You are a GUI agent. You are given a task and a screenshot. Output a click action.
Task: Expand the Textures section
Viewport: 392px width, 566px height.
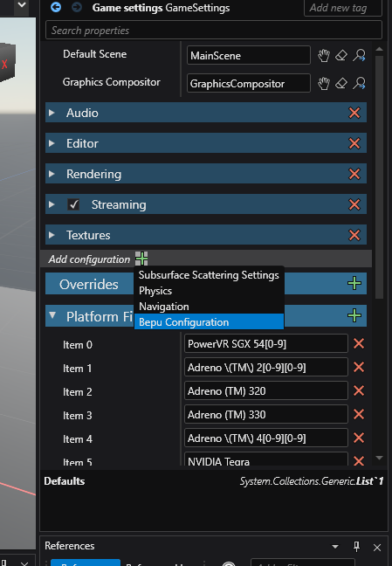(x=52, y=235)
